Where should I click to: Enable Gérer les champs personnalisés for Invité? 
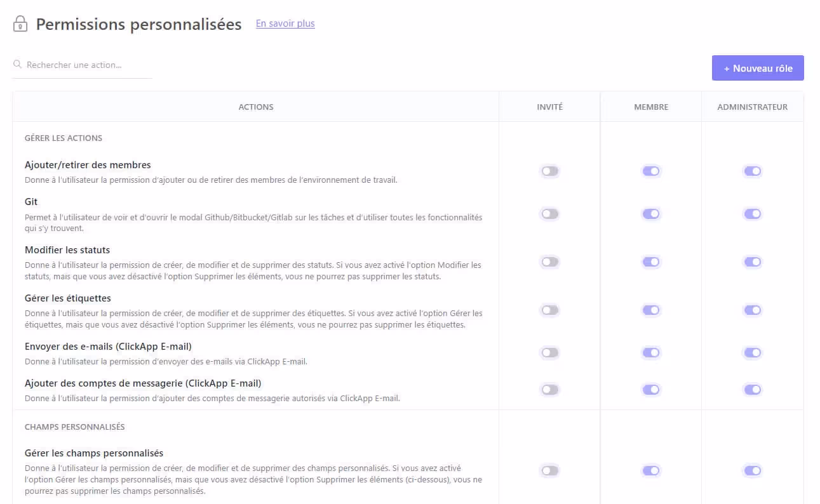click(549, 470)
